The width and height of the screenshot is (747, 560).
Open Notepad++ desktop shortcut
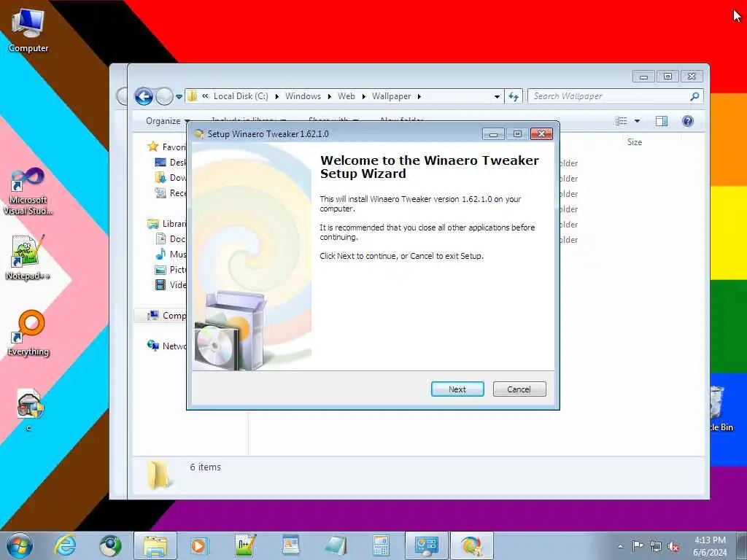point(28,257)
